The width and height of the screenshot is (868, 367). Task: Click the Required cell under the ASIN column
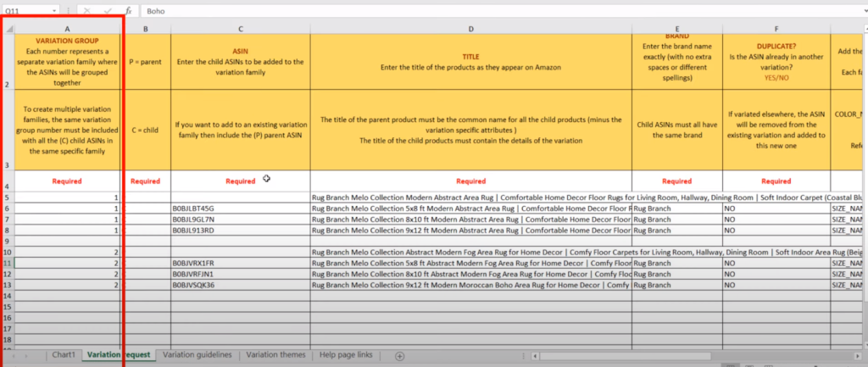(x=240, y=181)
